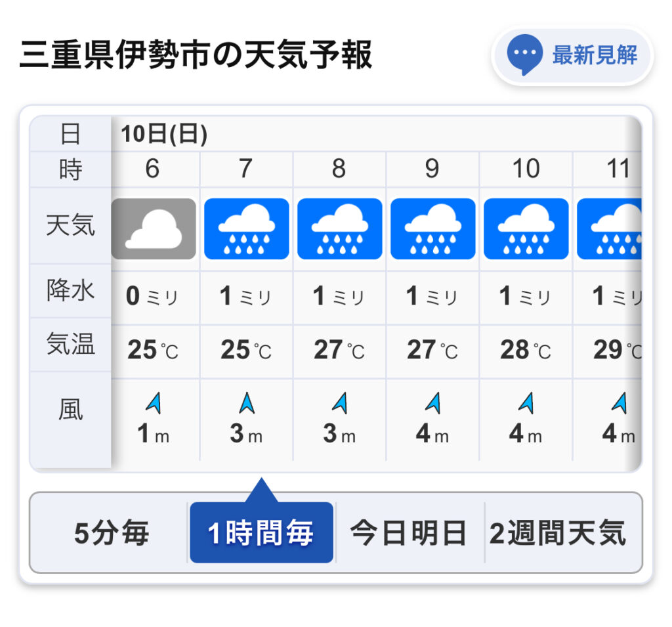Click the rain icon for 9 o'clock

pyautogui.click(x=433, y=228)
